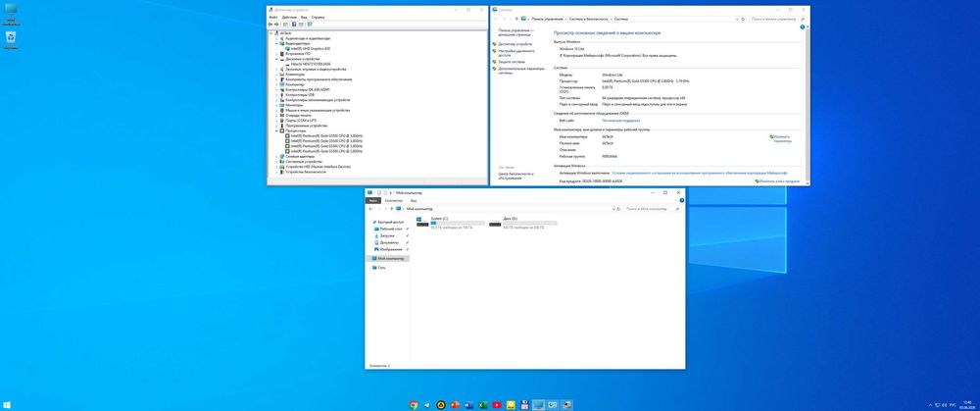This screenshot has height=411, width=980.
Task: Open the Microsoft license terms link
Action: point(700,173)
